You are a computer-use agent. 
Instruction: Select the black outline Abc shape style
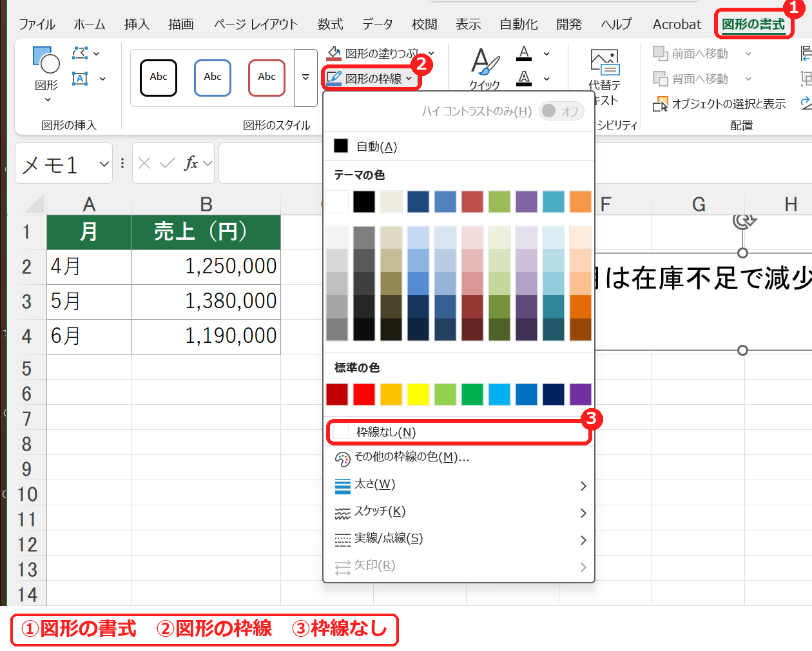[x=159, y=77]
